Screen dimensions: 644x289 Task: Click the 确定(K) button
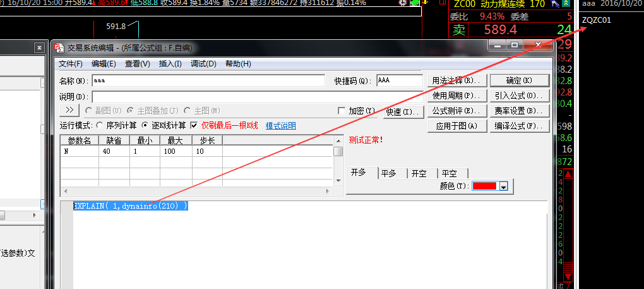(519, 80)
